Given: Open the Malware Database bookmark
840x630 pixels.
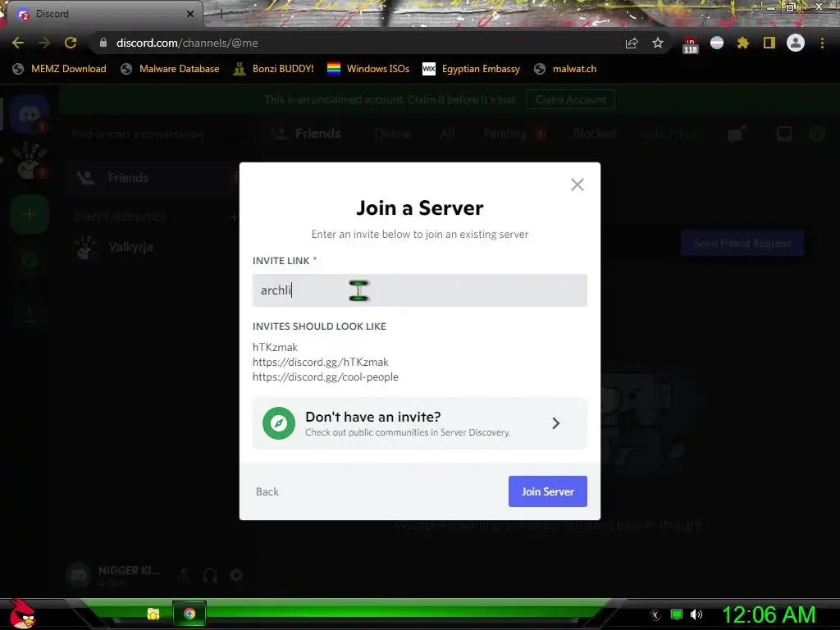Looking at the screenshot, I should [170, 69].
